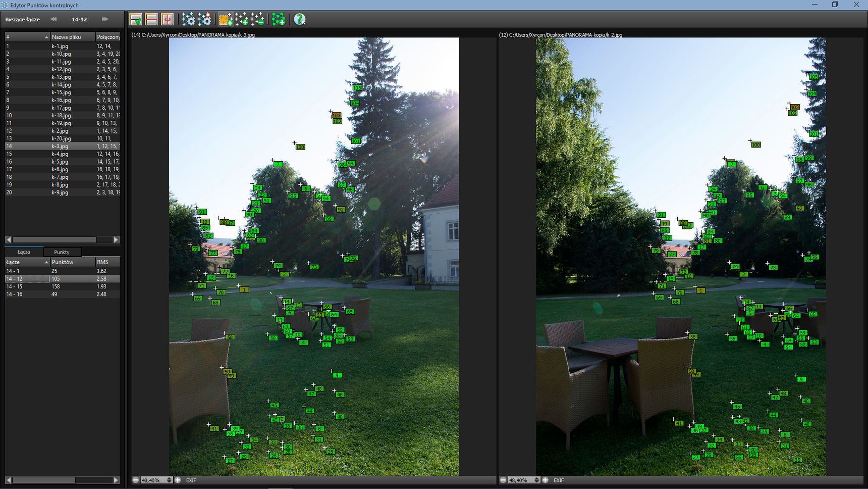The width and height of the screenshot is (868, 489).
Task: Select image row k-13.jpg
Action: click(63, 77)
